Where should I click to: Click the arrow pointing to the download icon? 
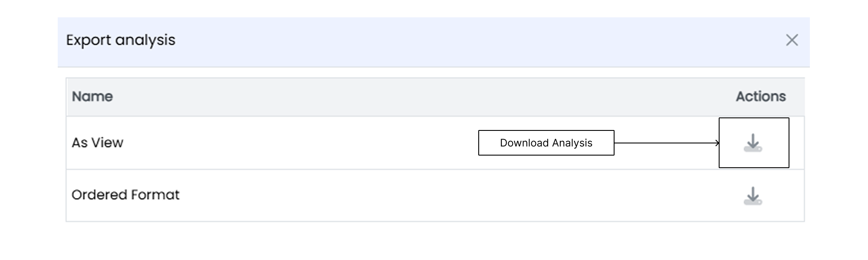click(667, 143)
